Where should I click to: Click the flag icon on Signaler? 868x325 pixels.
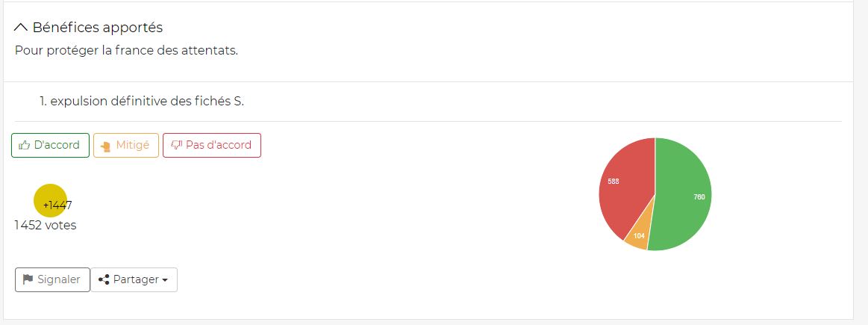(28, 279)
